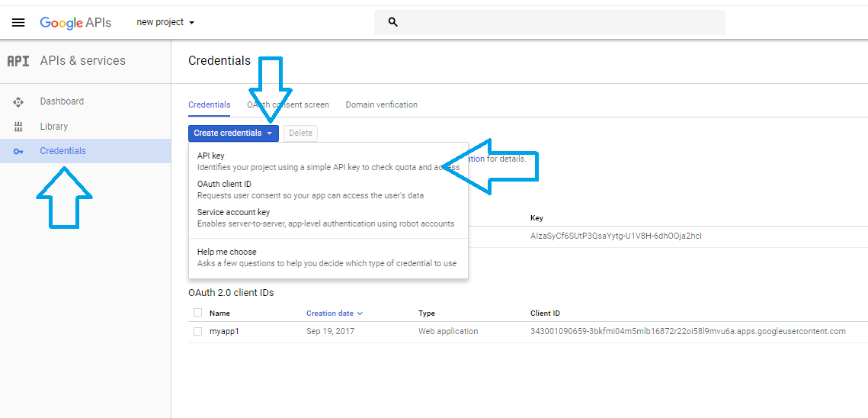Click the OAuth 2.0 client IDs heading
Screen dimensions: 868x418
(x=231, y=292)
